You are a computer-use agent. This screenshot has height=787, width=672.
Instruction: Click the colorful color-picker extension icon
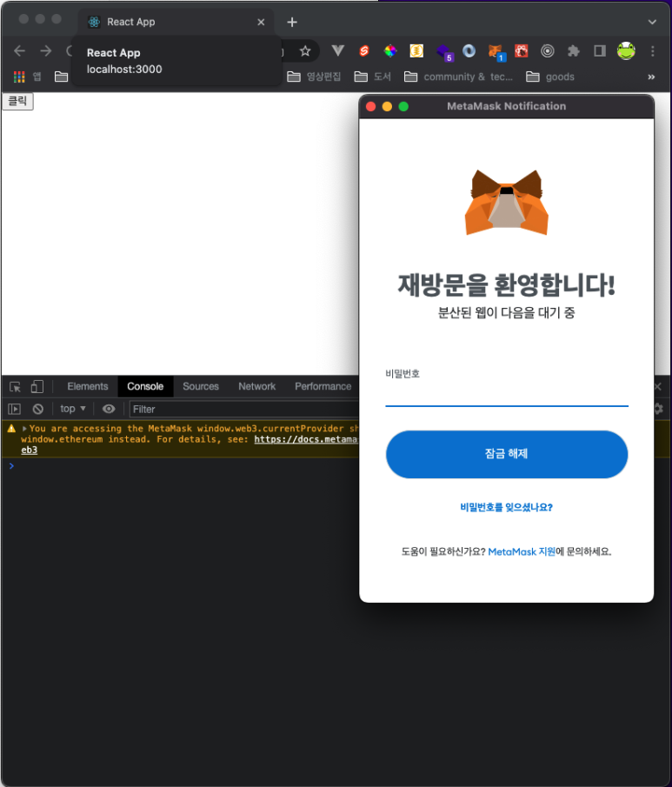(390, 50)
